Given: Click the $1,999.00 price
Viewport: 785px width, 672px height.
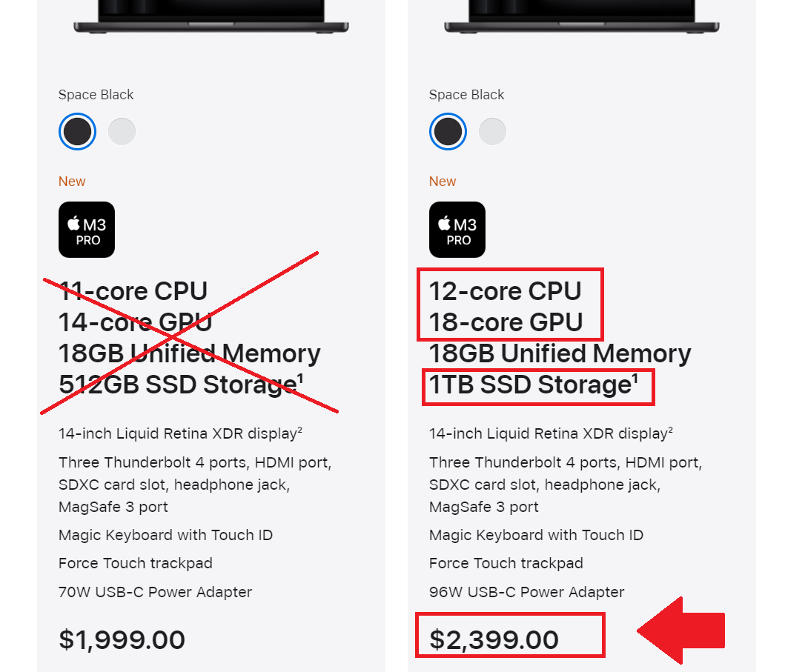Looking at the screenshot, I should point(122,639).
